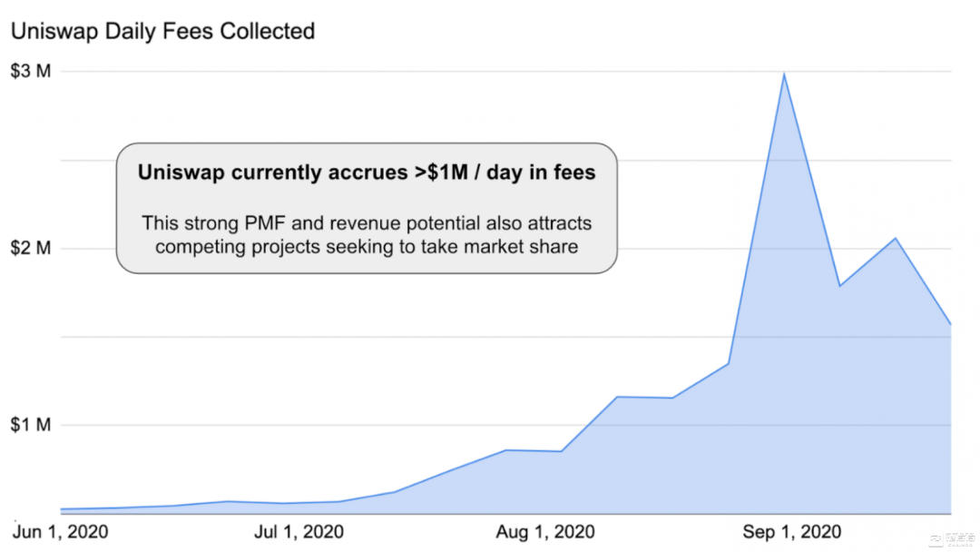Screen dimensions: 980x552
Task: Select the Jun 1, 2020 date label
Action: [61, 532]
